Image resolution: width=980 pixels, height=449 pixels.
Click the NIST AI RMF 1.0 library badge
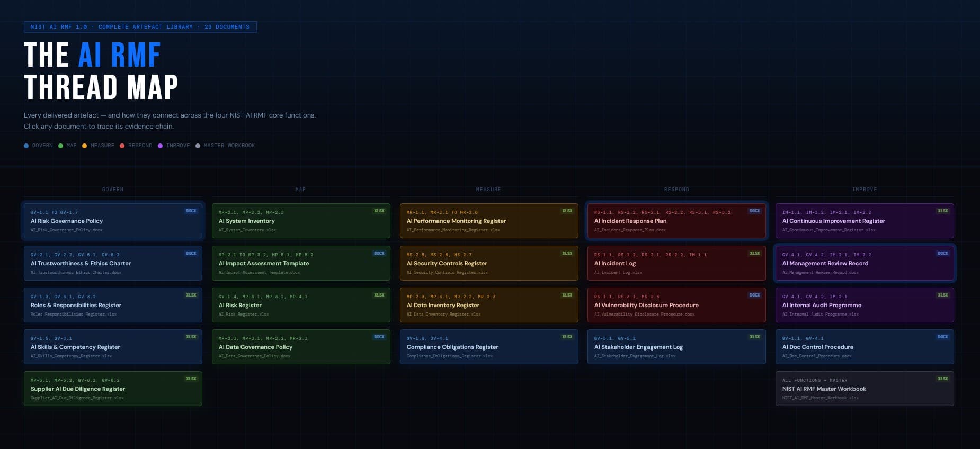click(x=140, y=27)
